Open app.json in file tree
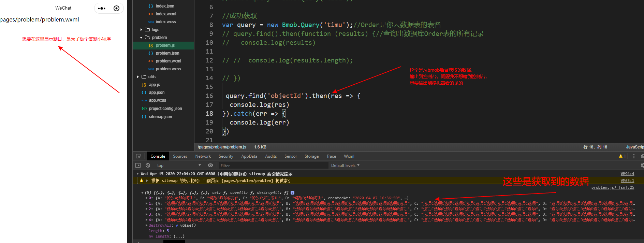Image resolution: width=644 pixels, height=243 pixels. [x=157, y=92]
